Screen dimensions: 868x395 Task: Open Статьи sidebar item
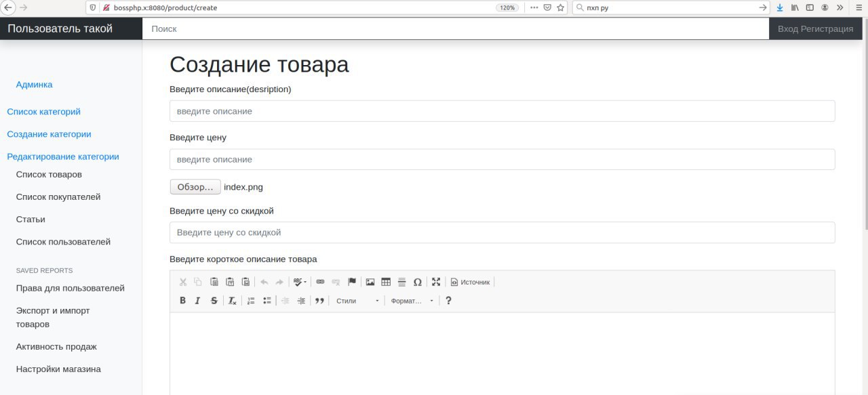[31, 220]
